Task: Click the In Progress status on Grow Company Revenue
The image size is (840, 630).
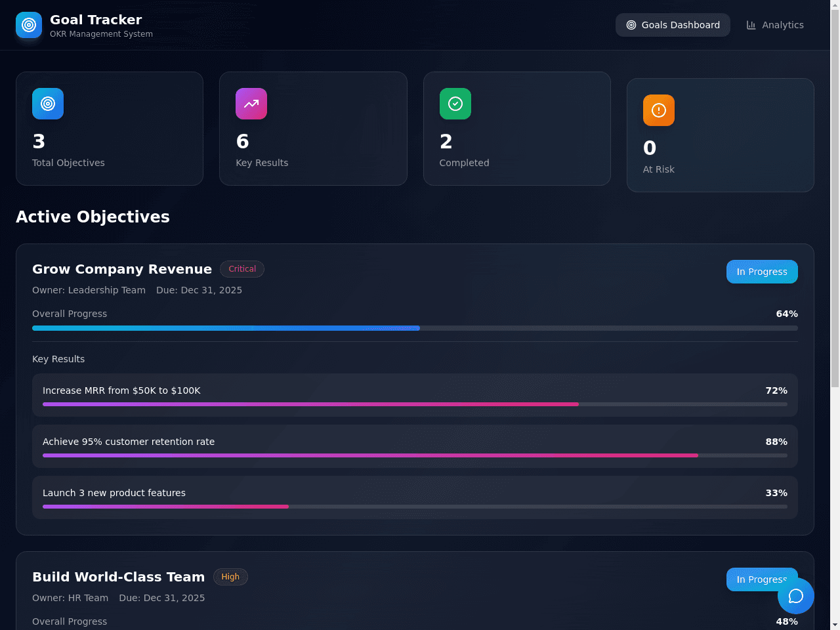Action: 762,272
